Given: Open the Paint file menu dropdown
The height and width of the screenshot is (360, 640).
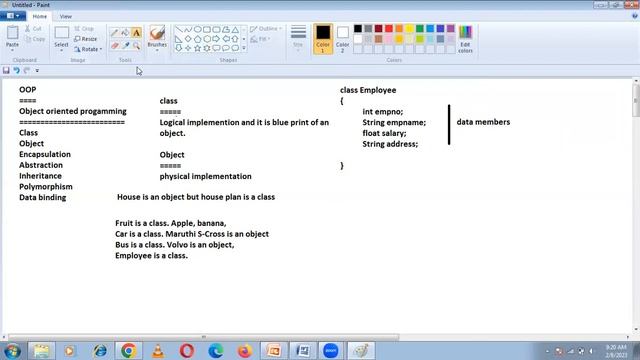Looking at the screenshot, I should 13,16.
